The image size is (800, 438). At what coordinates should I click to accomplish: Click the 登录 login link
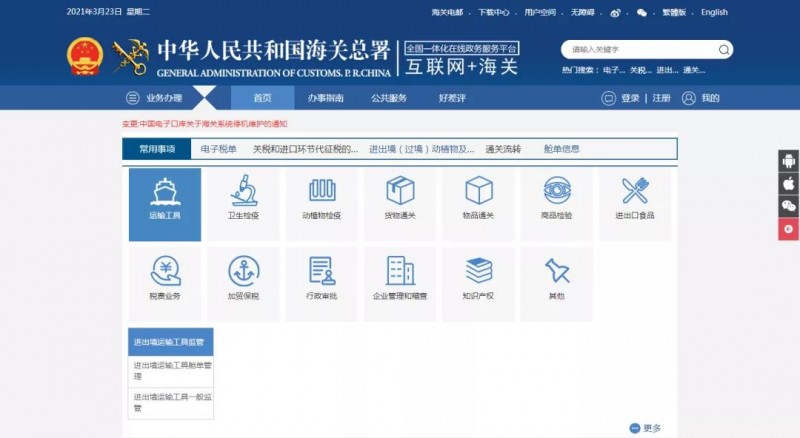click(x=629, y=98)
